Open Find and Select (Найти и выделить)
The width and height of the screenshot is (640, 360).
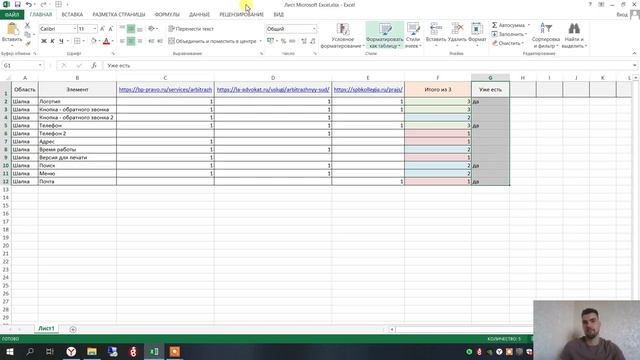[574, 36]
